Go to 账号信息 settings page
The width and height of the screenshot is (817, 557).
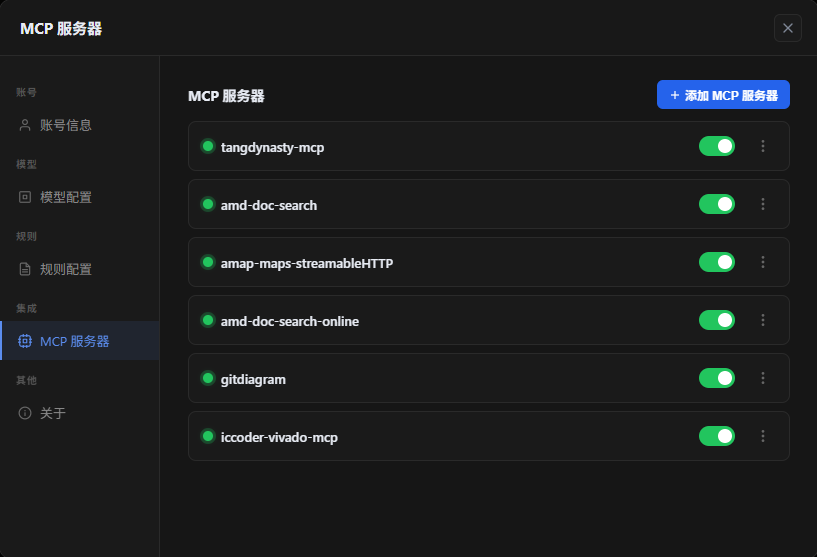[80, 125]
